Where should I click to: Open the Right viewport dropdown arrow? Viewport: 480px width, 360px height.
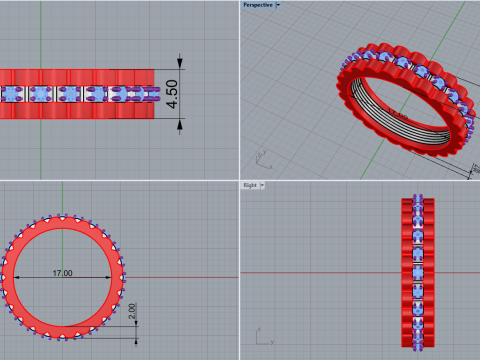tap(262, 185)
